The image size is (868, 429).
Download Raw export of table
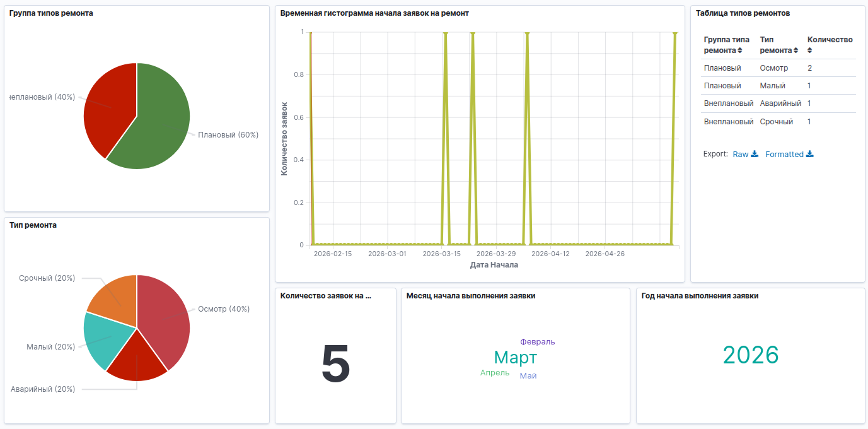pos(745,154)
